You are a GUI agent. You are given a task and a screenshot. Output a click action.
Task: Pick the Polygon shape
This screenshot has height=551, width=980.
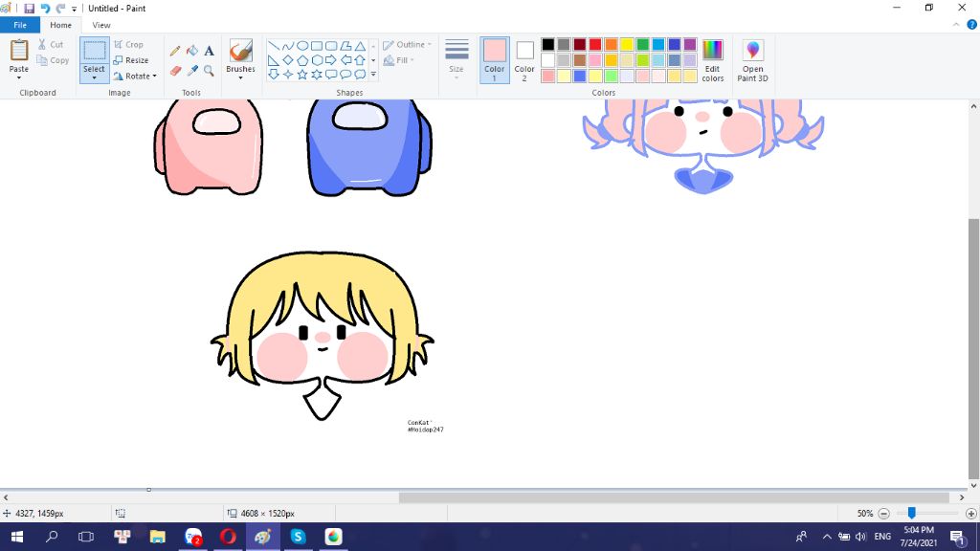(345, 46)
